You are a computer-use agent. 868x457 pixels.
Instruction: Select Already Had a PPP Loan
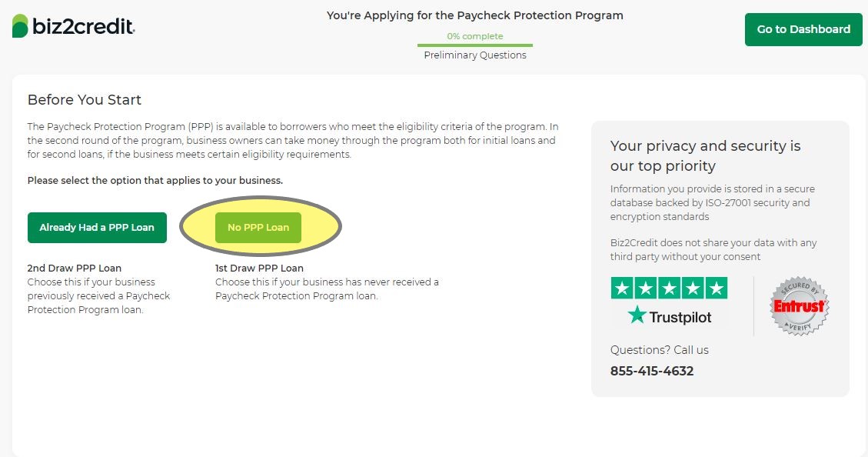(97, 228)
